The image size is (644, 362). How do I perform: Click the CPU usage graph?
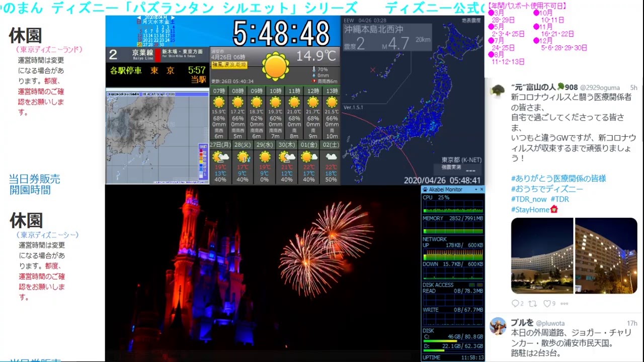click(x=453, y=208)
